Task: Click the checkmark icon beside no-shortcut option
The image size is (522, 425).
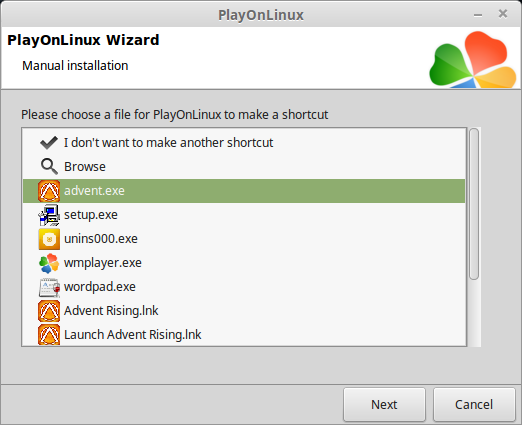Action: point(49,143)
